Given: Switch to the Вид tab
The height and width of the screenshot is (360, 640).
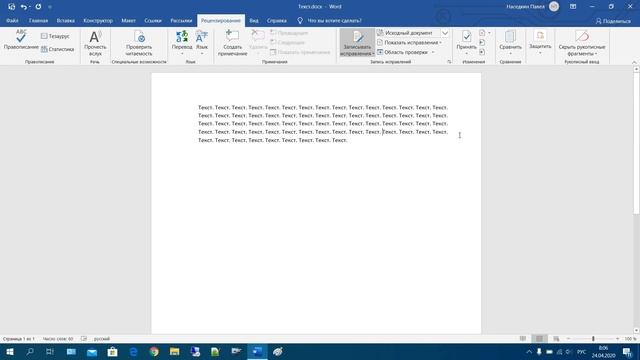Looking at the screenshot, I should (254, 20).
